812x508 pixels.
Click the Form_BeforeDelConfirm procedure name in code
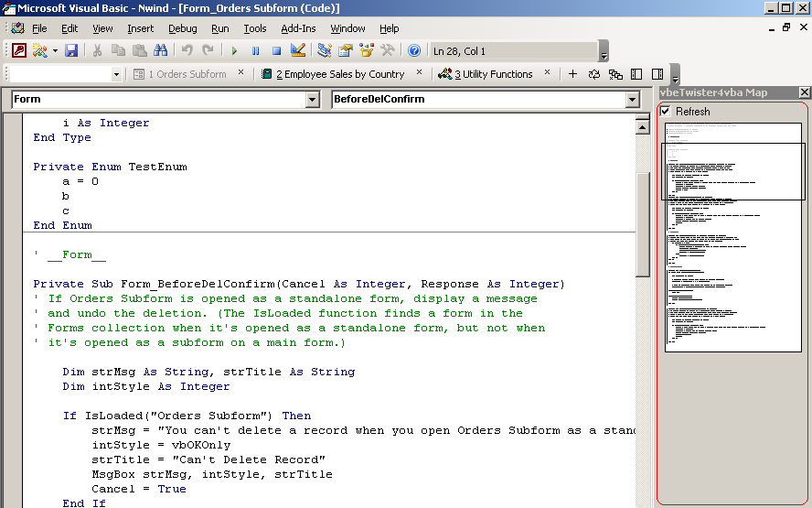click(x=198, y=284)
